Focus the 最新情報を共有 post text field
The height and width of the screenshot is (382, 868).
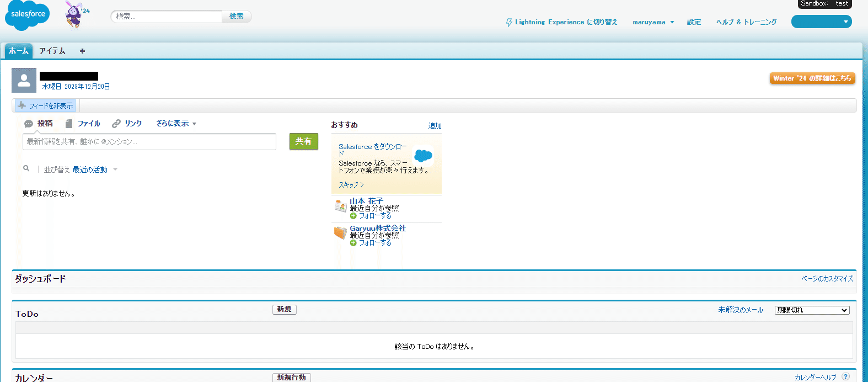tap(149, 141)
